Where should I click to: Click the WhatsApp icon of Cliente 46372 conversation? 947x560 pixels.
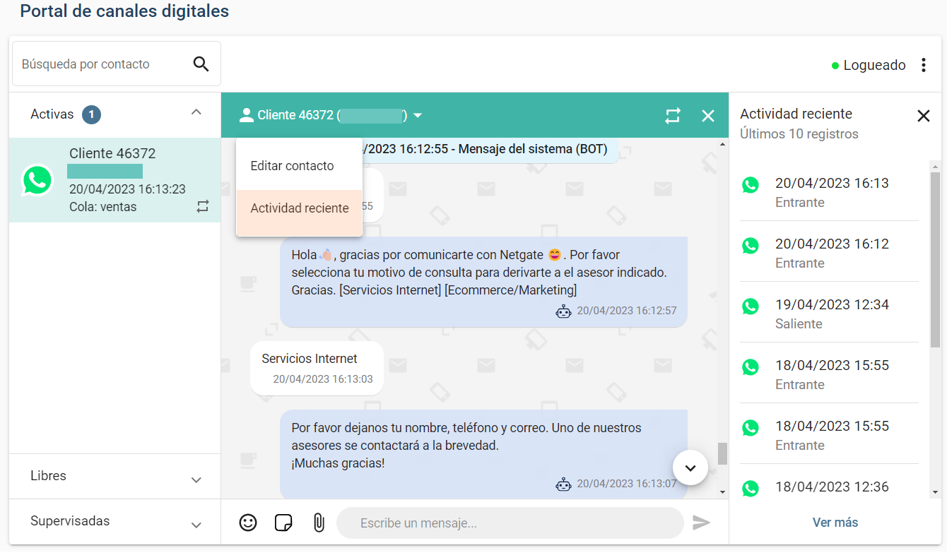(x=37, y=180)
